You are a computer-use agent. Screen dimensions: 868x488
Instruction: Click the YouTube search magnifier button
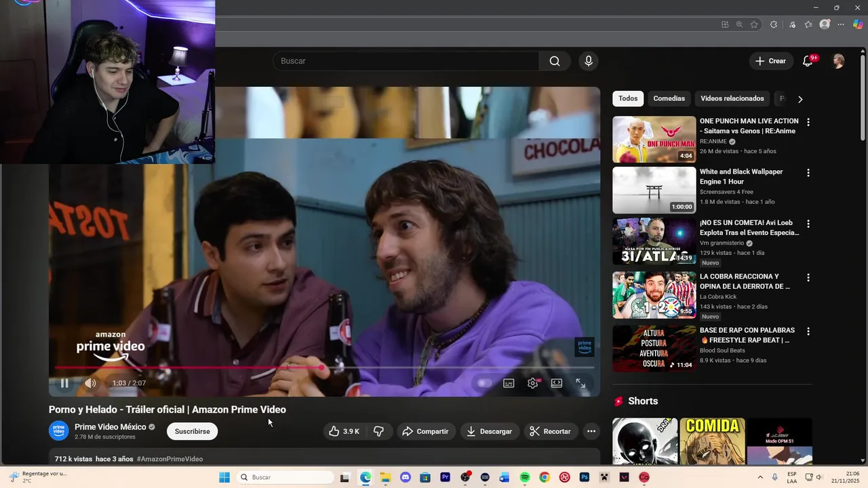click(x=555, y=61)
